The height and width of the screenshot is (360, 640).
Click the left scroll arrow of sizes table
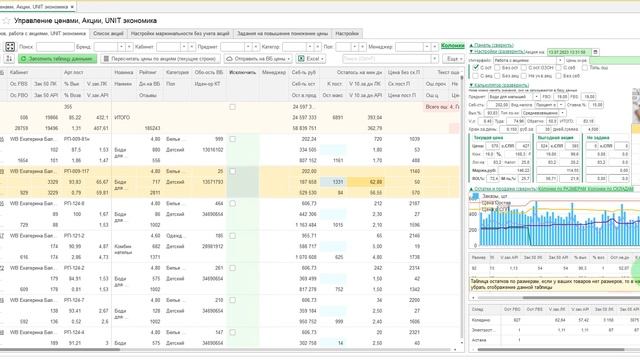473,298
